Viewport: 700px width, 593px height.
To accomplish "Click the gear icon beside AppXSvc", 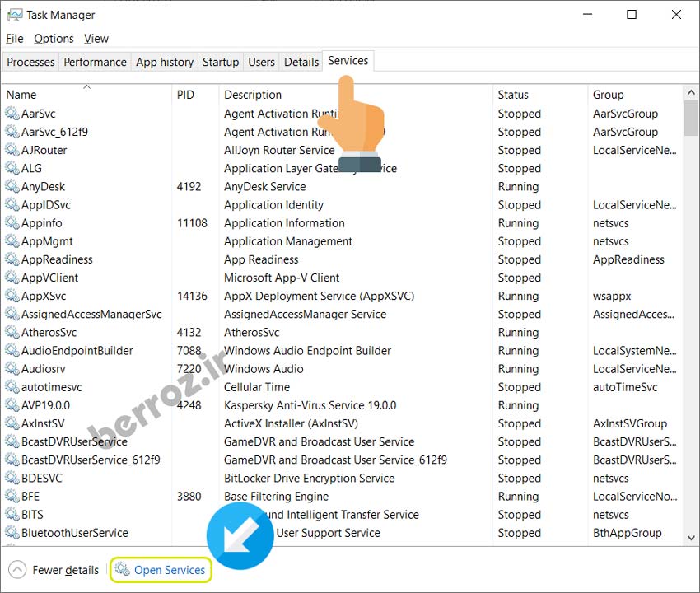I will [12, 296].
